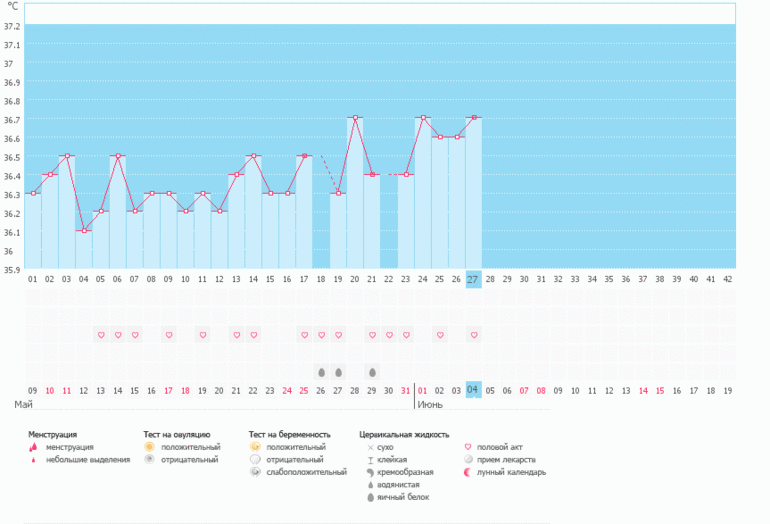770x524 pixels.
Task: Click the positive ovulation test legend icon
Action: pyautogui.click(x=150, y=447)
